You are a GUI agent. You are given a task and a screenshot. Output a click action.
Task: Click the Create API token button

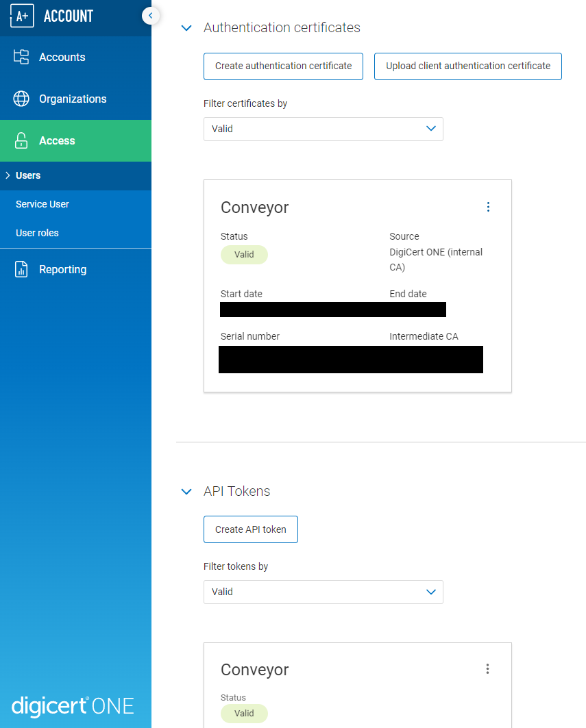pyautogui.click(x=250, y=529)
